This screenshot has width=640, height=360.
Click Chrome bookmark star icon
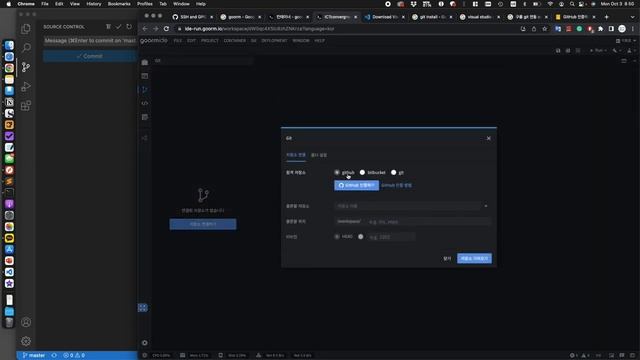544,29
